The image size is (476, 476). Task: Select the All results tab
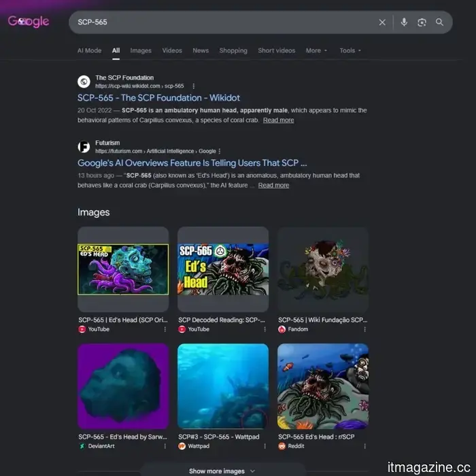(x=116, y=51)
